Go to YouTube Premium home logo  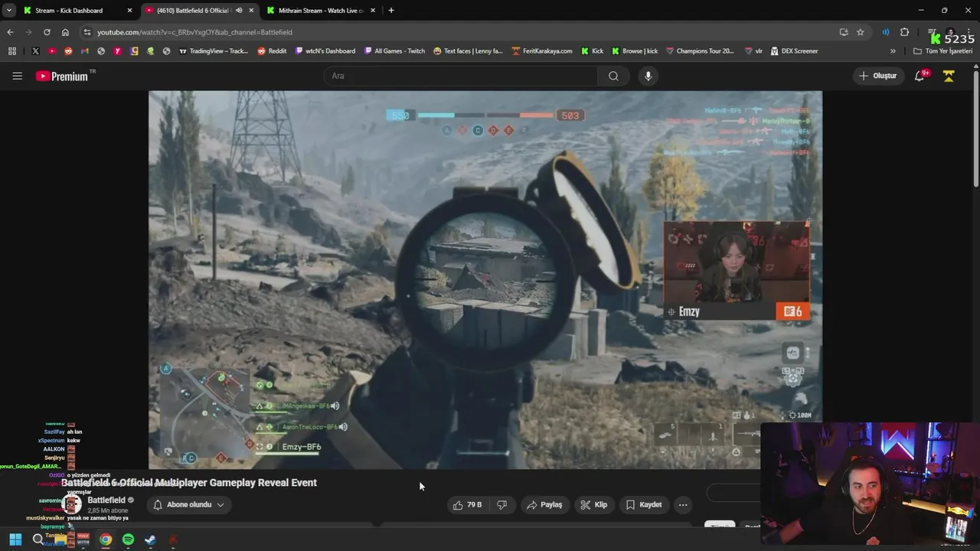click(x=63, y=76)
